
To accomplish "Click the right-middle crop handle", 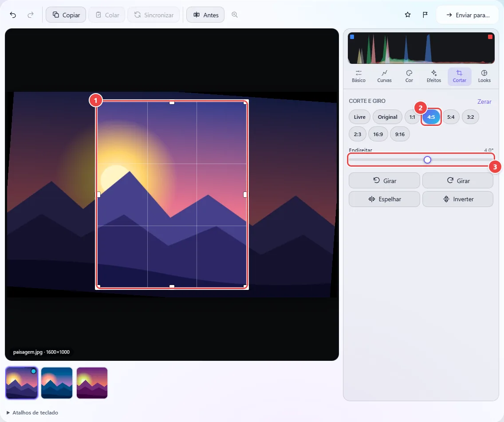I will 245,194.
